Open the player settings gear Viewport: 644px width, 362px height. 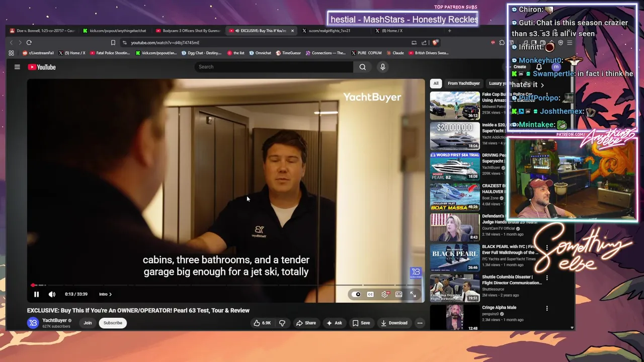pyautogui.click(x=385, y=294)
